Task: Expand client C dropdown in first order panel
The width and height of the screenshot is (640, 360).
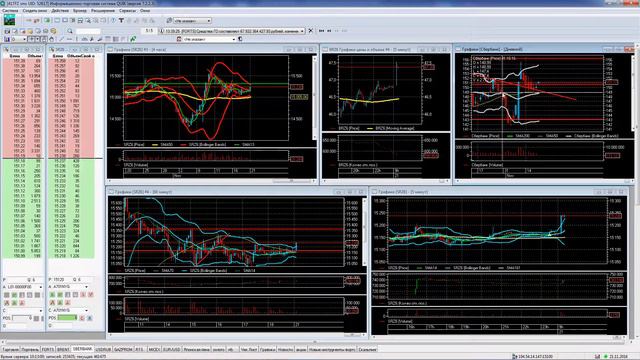Action: [x=40, y=311]
